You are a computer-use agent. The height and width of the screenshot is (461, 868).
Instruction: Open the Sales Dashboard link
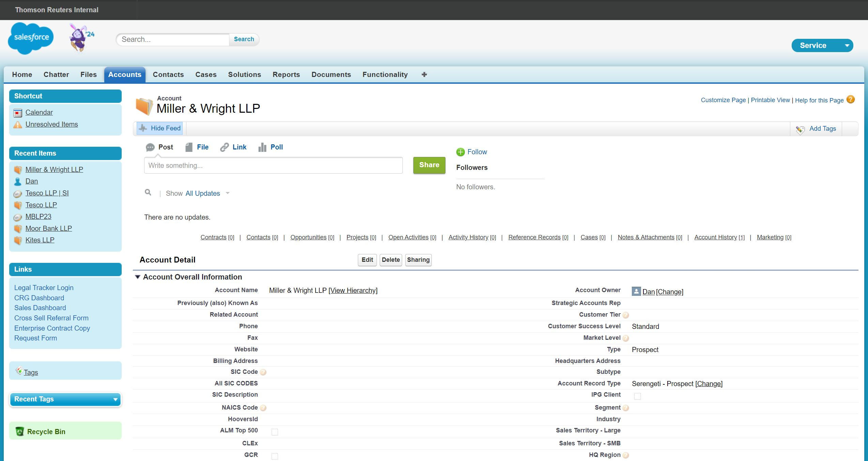[x=40, y=308]
